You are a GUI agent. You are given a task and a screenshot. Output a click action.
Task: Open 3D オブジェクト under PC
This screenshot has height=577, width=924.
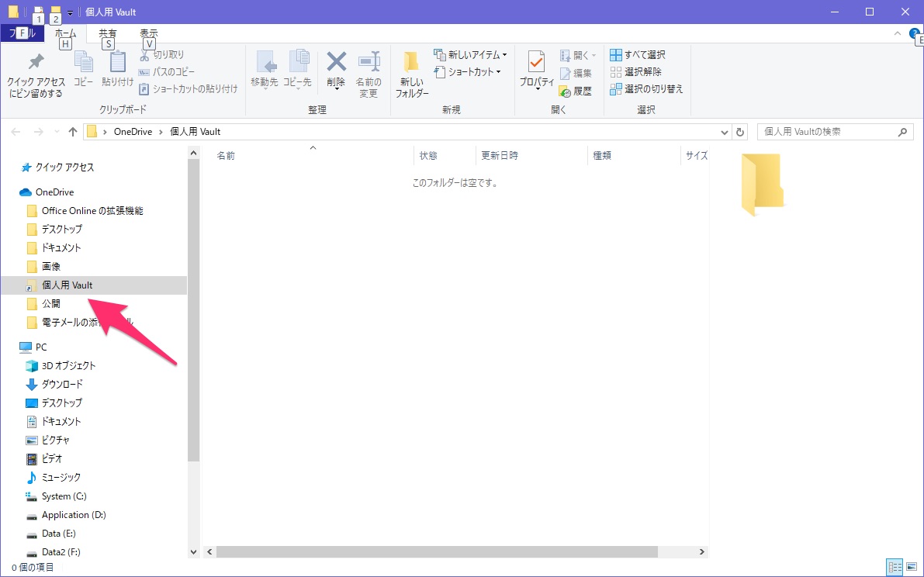(x=61, y=365)
